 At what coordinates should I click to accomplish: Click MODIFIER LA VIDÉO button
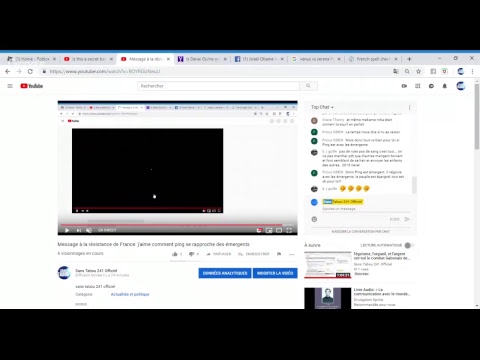tap(275, 273)
